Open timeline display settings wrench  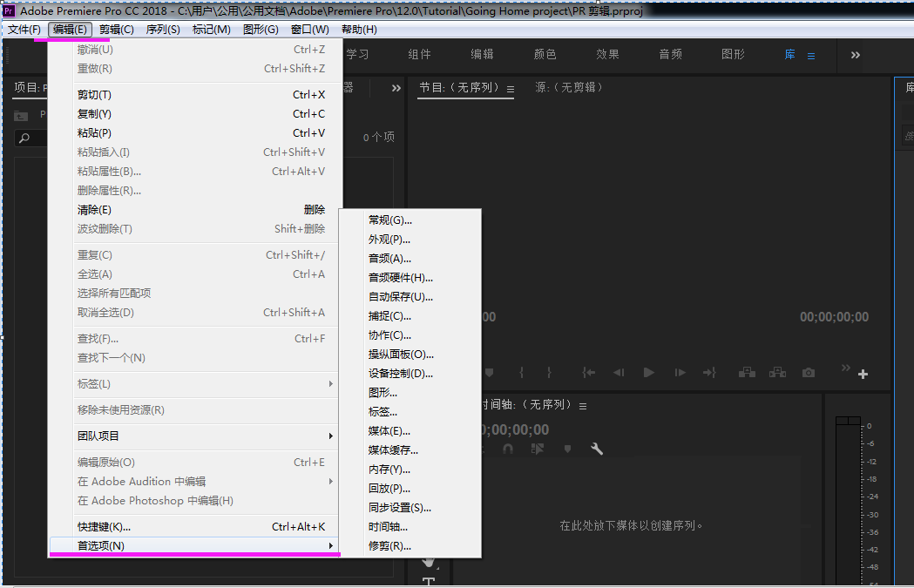coord(596,449)
